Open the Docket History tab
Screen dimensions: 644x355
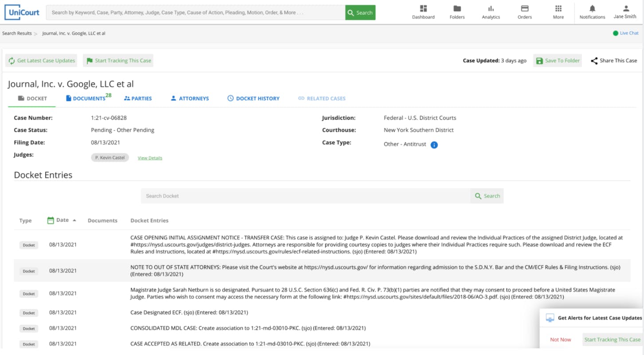tap(253, 99)
